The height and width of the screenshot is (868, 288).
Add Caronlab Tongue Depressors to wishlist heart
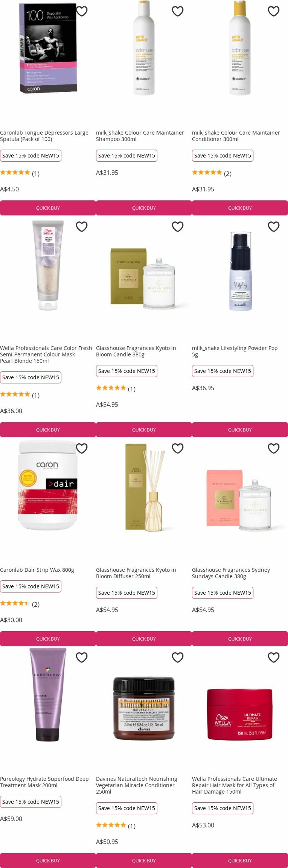coord(82,11)
